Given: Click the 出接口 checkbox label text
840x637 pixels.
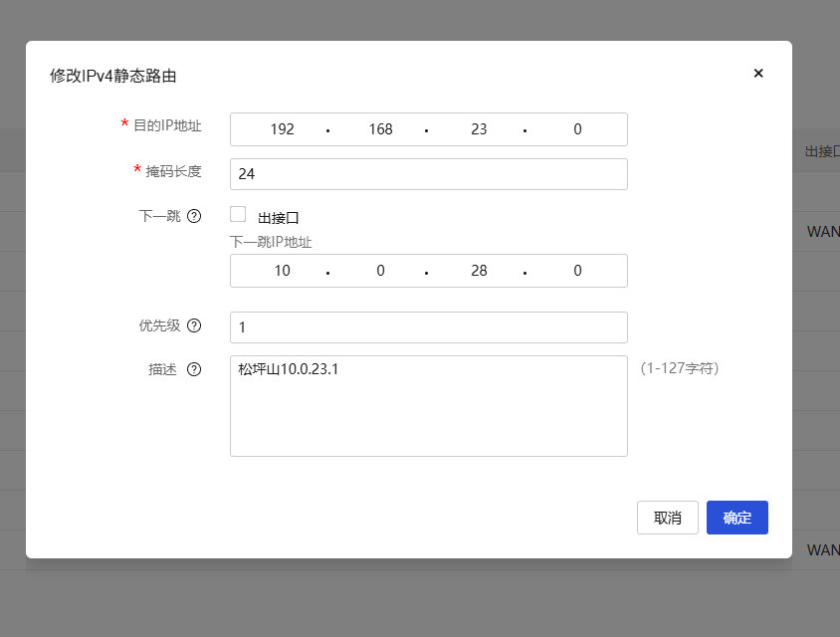Looking at the screenshot, I should (278, 218).
